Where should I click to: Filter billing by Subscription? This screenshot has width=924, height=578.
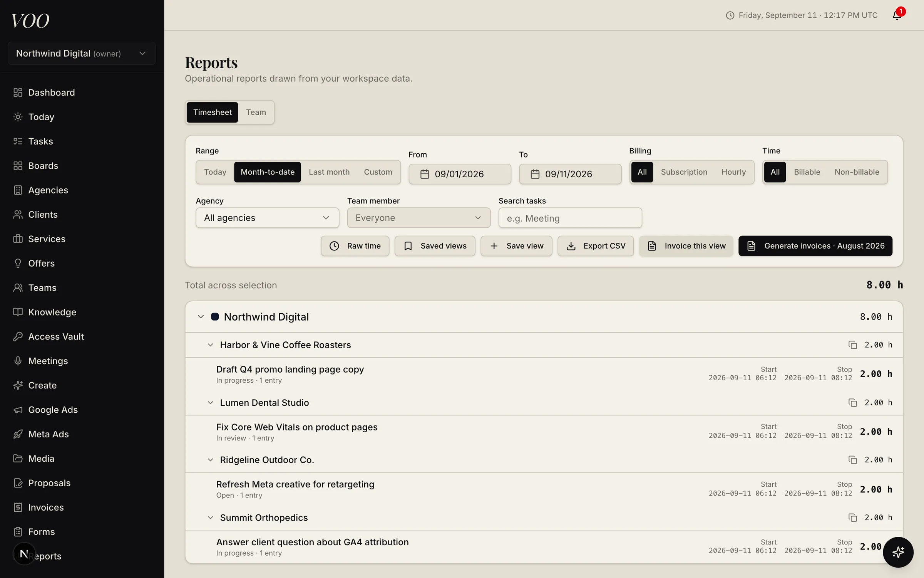[x=684, y=172]
